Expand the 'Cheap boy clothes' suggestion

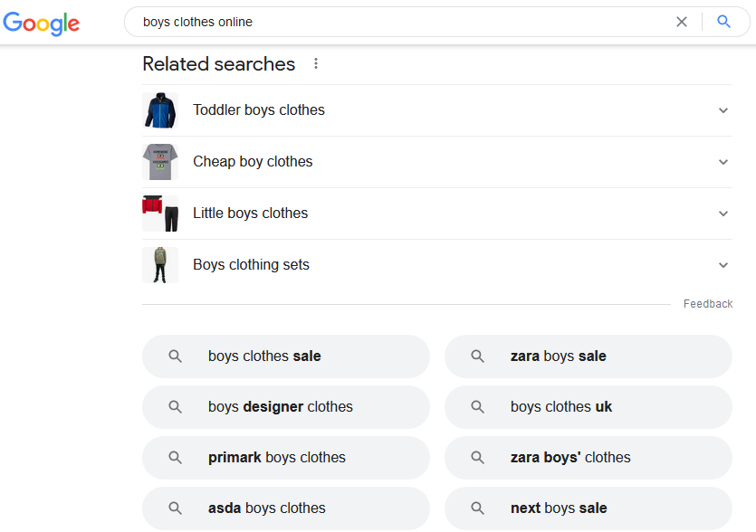pyautogui.click(x=723, y=161)
